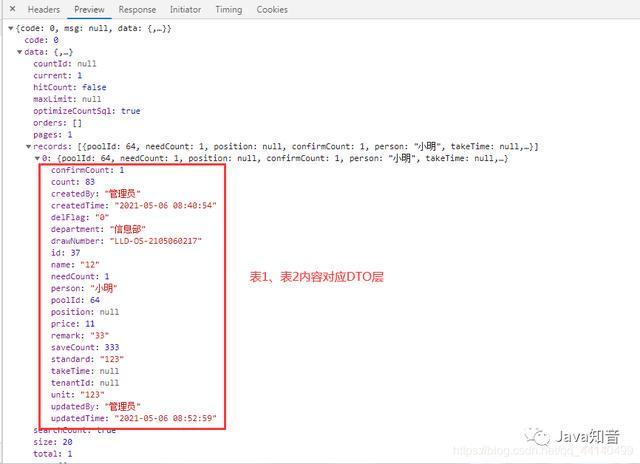
Task: Collapse the data node
Action: 19,52
